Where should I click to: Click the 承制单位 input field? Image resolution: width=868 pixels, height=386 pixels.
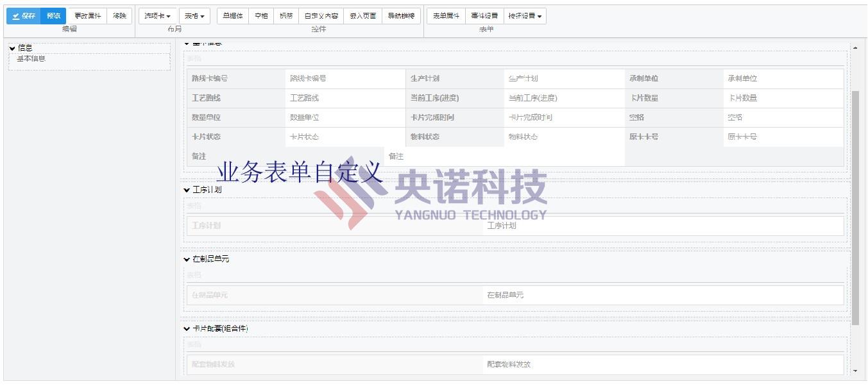[x=783, y=79]
